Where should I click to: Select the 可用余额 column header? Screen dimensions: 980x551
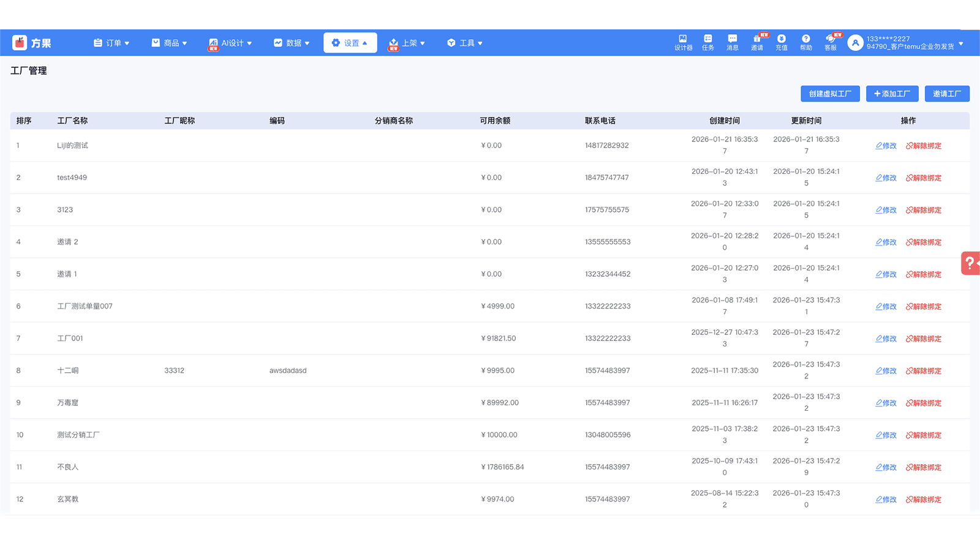click(x=495, y=121)
